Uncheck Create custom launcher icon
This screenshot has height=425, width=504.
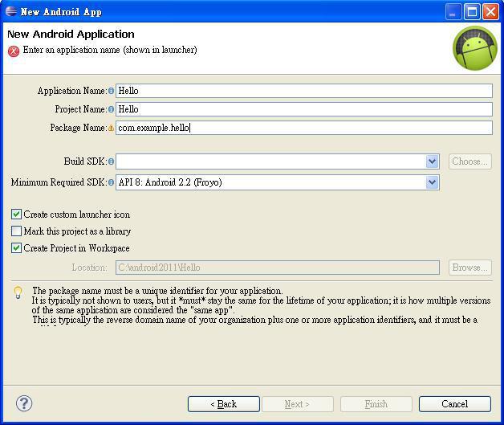tap(17, 215)
